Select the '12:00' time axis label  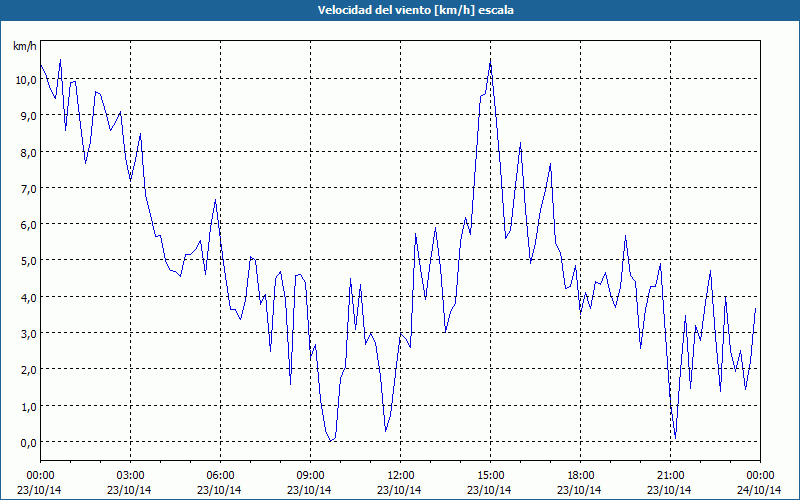pyautogui.click(x=401, y=476)
